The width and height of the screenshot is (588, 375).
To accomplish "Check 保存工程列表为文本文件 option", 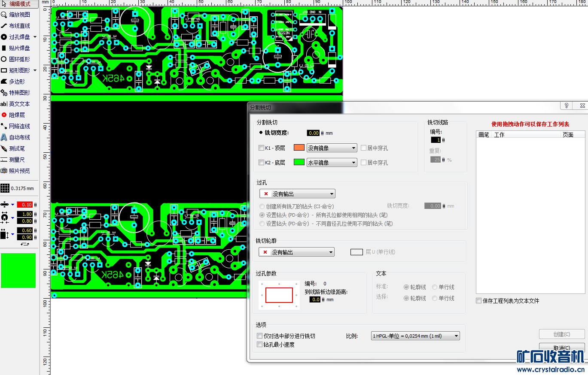I will 479,301.
